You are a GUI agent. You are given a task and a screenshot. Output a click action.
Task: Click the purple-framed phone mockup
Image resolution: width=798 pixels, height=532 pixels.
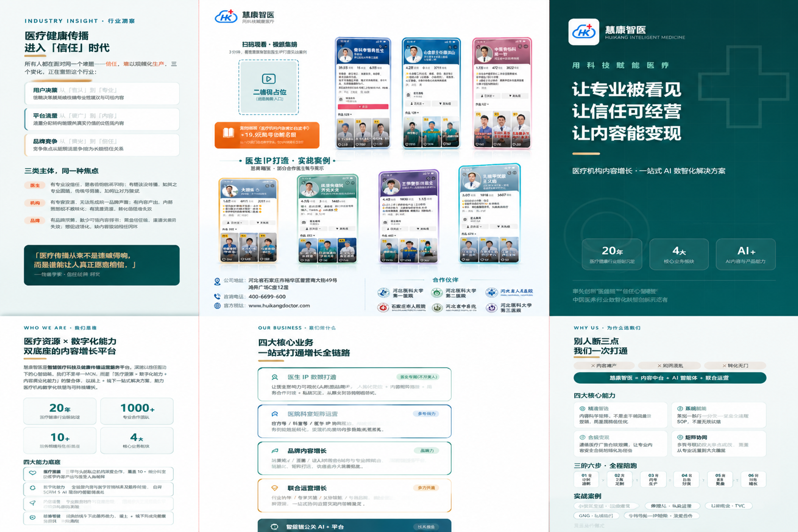point(409,217)
